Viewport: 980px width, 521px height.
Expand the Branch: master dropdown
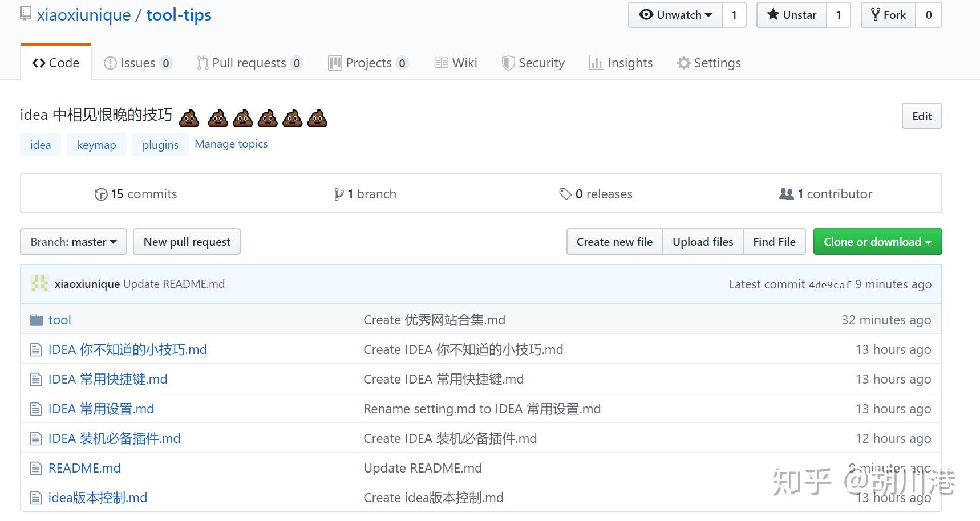click(x=74, y=242)
